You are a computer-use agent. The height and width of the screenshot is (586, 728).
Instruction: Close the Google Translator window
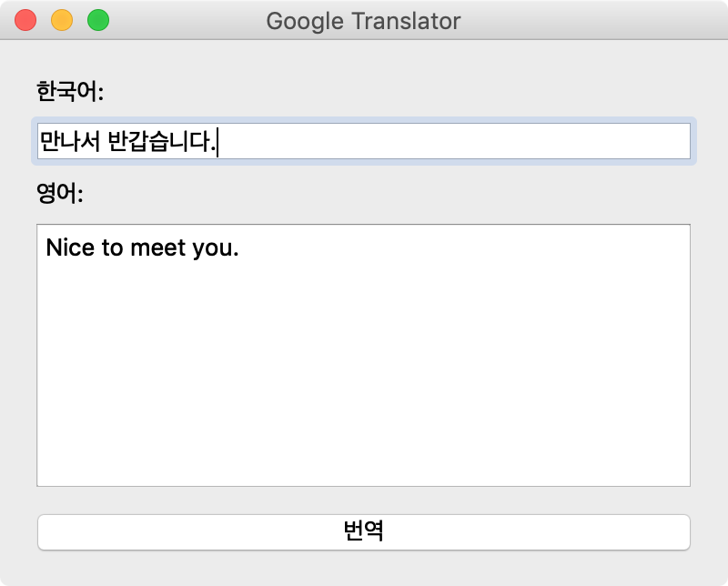click(x=25, y=20)
